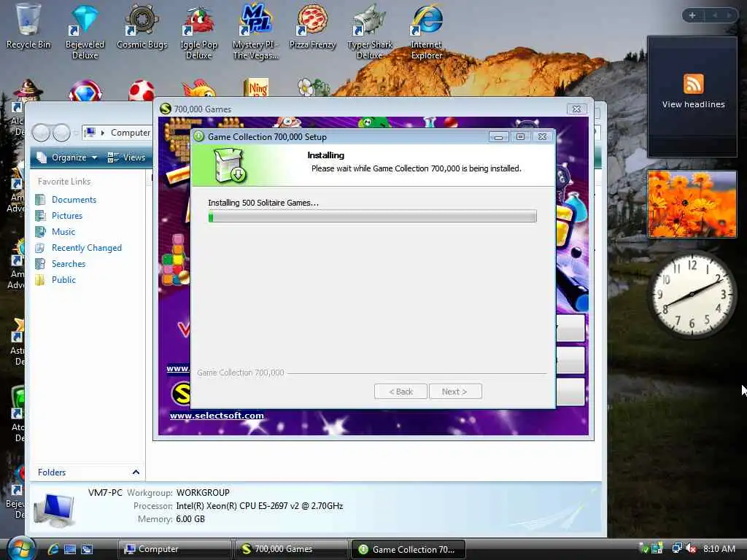Image resolution: width=747 pixels, height=560 pixels.
Task: Open Searches favorite link
Action: (x=69, y=264)
